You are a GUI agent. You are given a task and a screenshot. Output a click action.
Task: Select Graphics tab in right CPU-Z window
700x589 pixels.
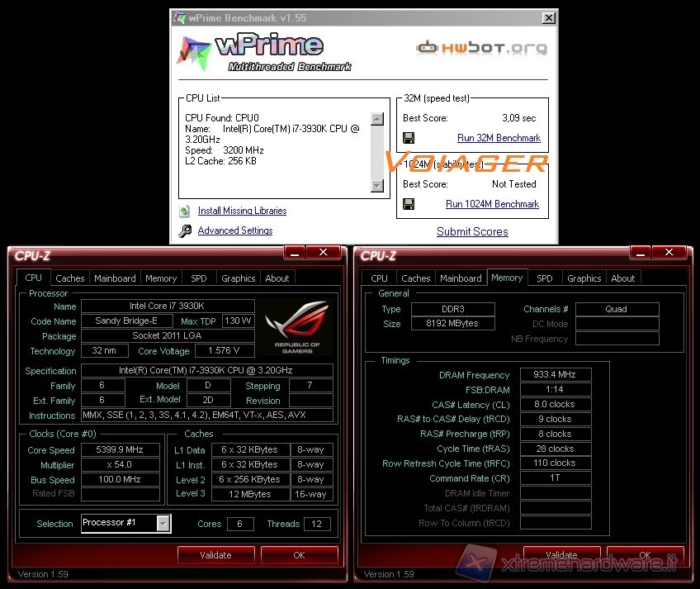click(x=584, y=278)
